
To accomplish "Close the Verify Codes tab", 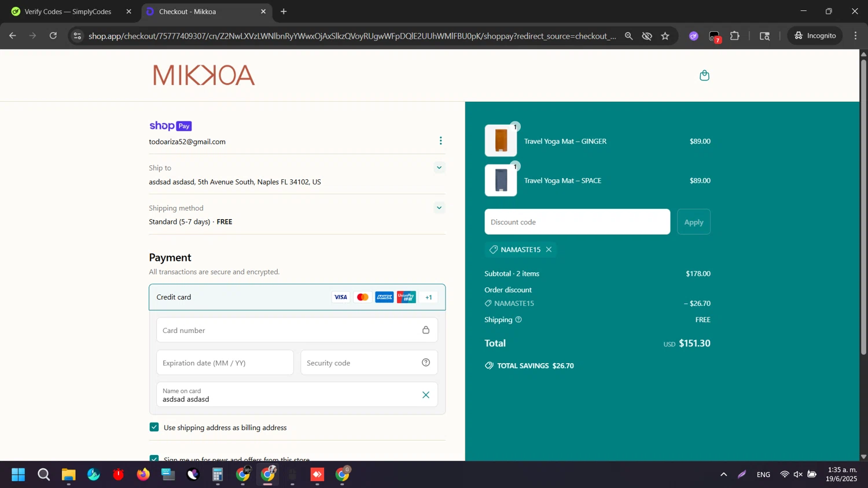I will 128,12.
